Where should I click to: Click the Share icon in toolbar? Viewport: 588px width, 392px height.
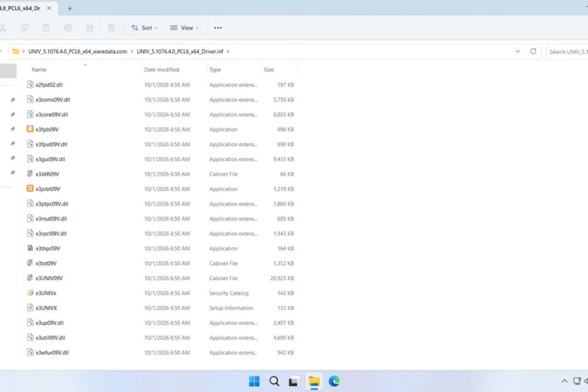coord(90,28)
